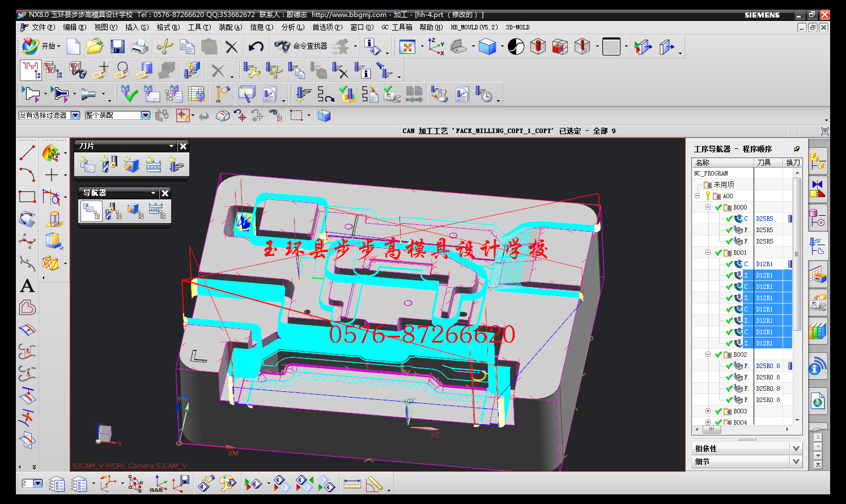Select the Arc sketch tool
This screenshot has width=846, height=504.
click(x=27, y=175)
